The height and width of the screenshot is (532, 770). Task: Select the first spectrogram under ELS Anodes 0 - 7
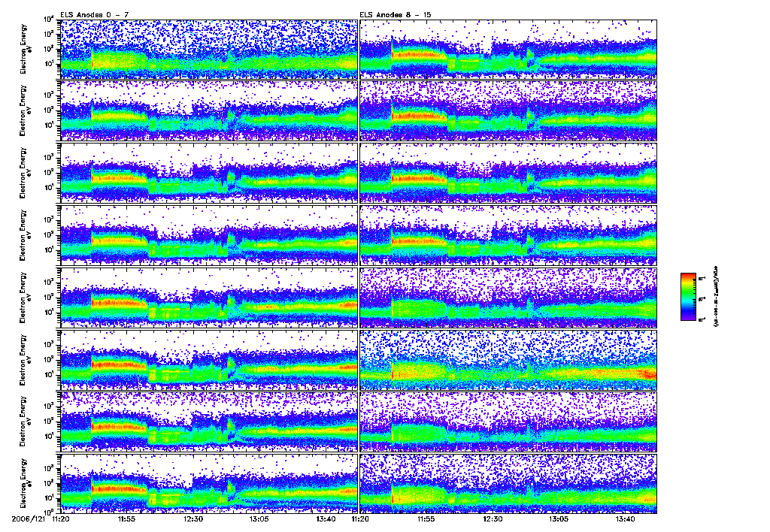(x=209, y=49)
